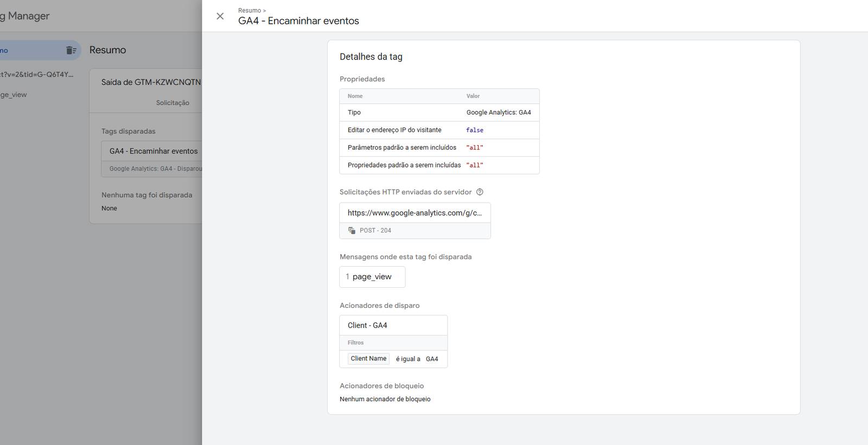The width and height of the screenshot is (868, 445).
Task: Select the "Solicitação" tab label in background
Action: click(x=173, y=103)
